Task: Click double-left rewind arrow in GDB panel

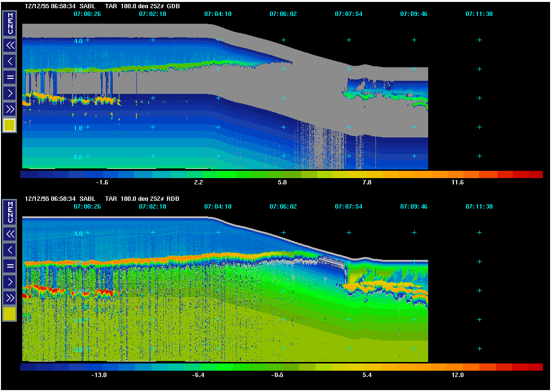Action: point(10,45)
